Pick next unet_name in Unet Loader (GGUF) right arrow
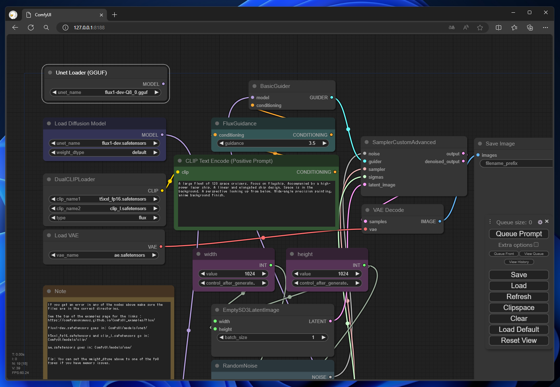This screenshot has height=387, width=560. 156,92
